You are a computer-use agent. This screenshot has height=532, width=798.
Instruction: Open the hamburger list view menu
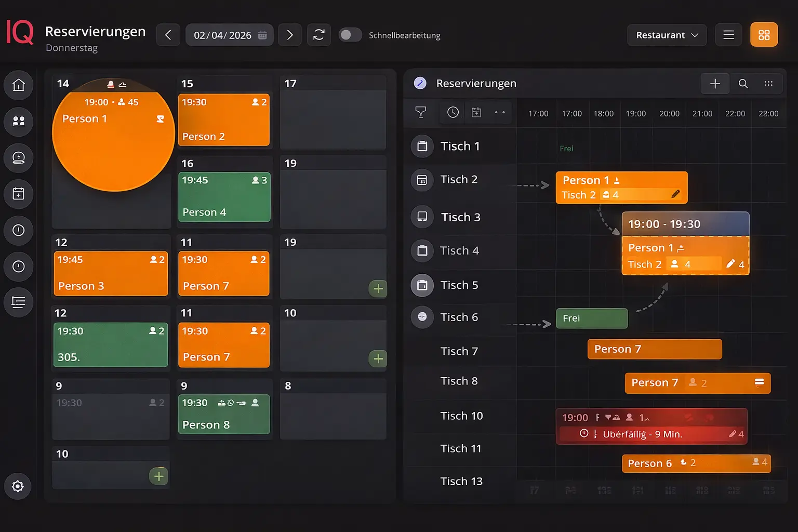point(728,35)
